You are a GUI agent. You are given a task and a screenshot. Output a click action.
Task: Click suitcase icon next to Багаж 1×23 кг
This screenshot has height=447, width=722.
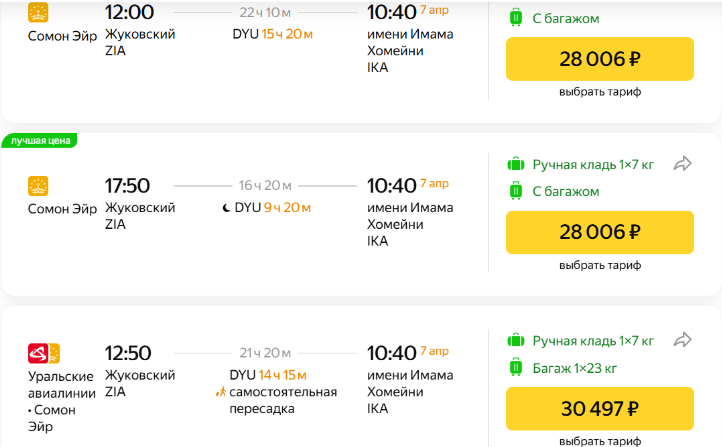[x=516, y=367]
